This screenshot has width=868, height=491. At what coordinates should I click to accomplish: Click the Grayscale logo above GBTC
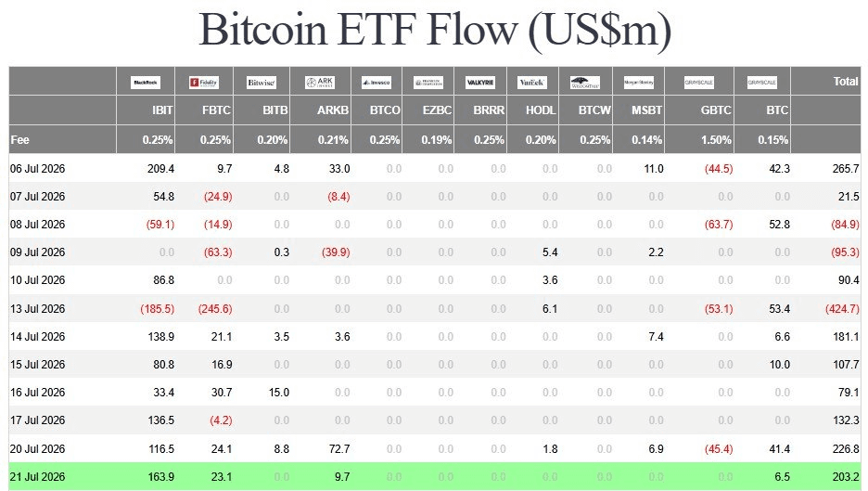[x=699, y=83]
